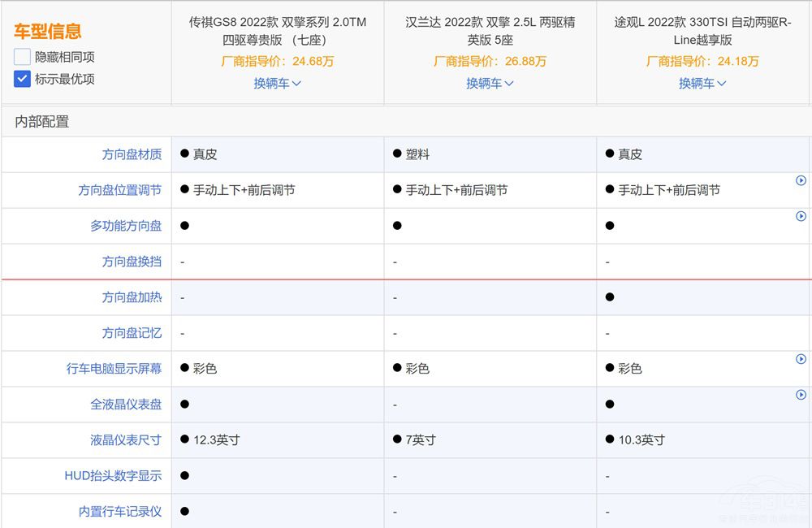Screen dimensions: 812x528
Task: Click the 车型信息 heading
Action: 47,32
